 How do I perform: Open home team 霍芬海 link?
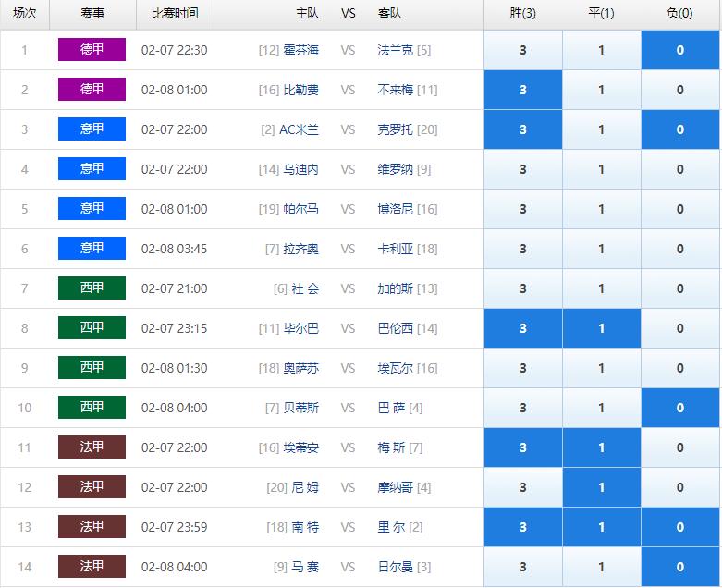[x=300, y=50]
